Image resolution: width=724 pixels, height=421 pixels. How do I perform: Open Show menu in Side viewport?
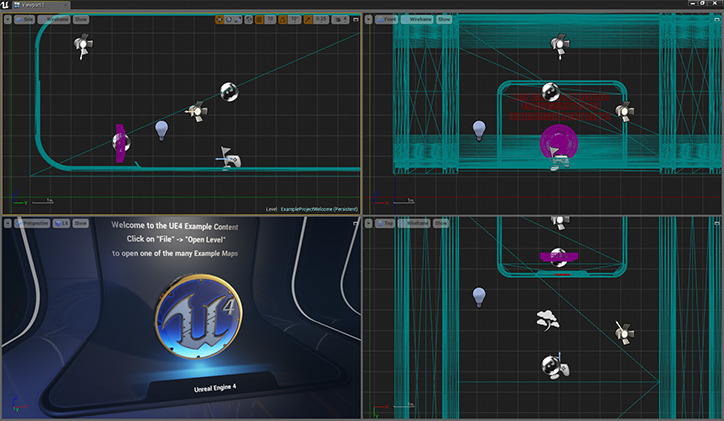click(81, 19)
